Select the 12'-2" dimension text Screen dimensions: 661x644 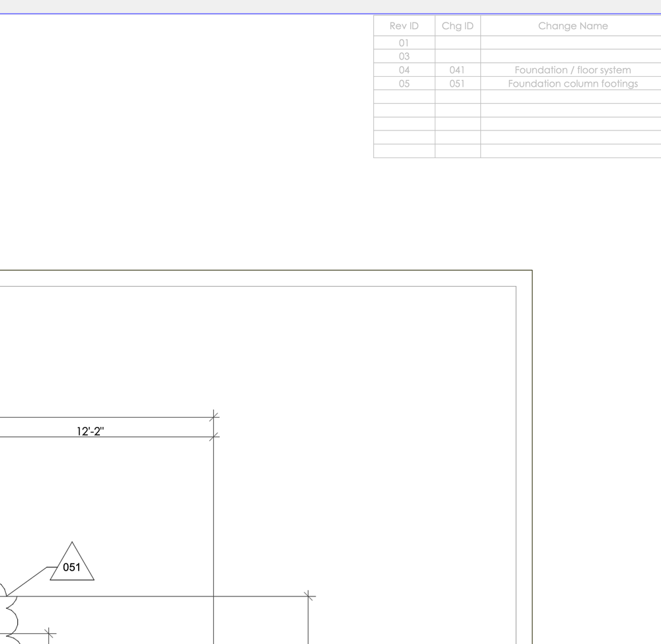(x=91, y=431)
